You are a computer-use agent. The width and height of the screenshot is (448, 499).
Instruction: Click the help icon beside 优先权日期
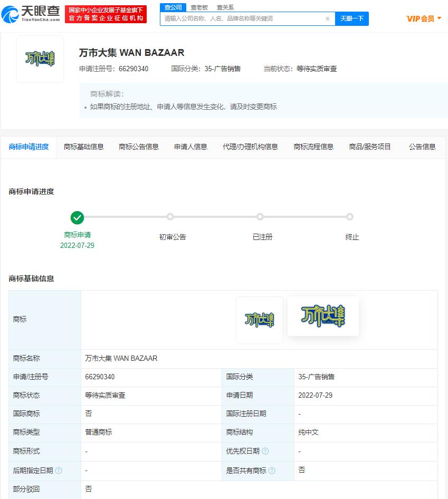coord(265,451)
